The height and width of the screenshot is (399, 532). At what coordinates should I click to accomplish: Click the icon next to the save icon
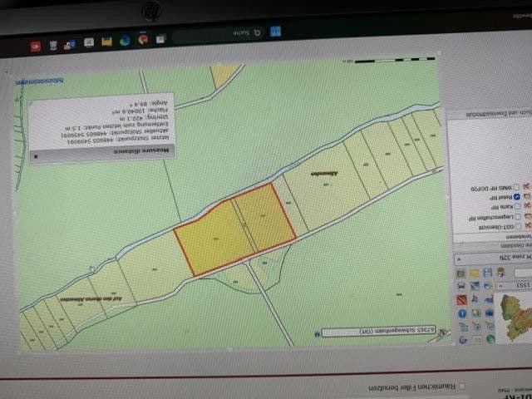pos(500,272)
